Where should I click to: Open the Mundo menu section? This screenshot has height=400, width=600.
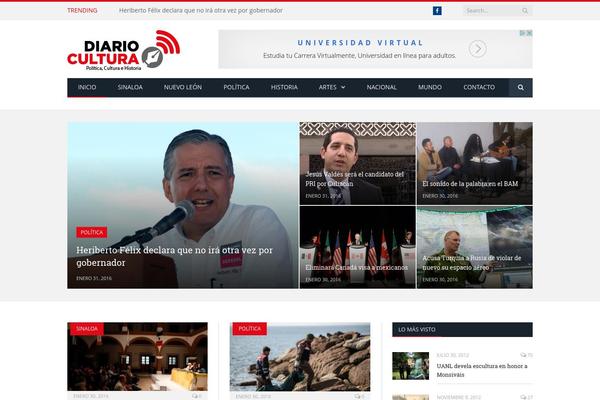(430, 87)
